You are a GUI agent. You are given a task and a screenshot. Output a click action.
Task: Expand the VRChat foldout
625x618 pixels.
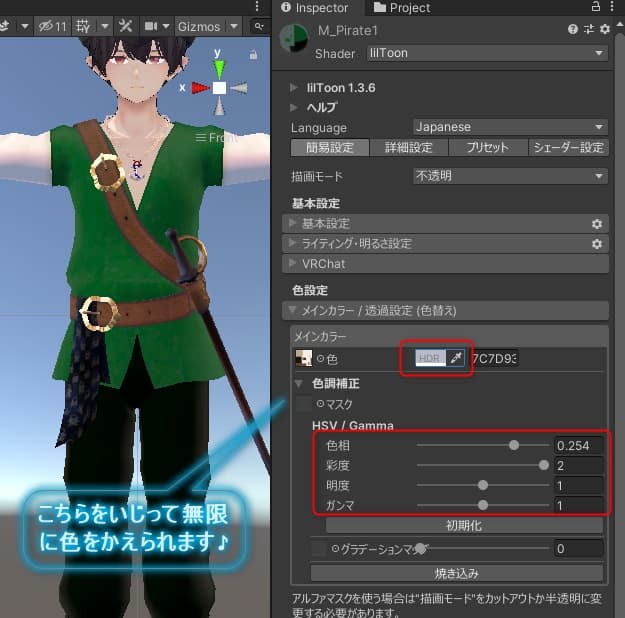pyautogui.click(x=445, y=264)
